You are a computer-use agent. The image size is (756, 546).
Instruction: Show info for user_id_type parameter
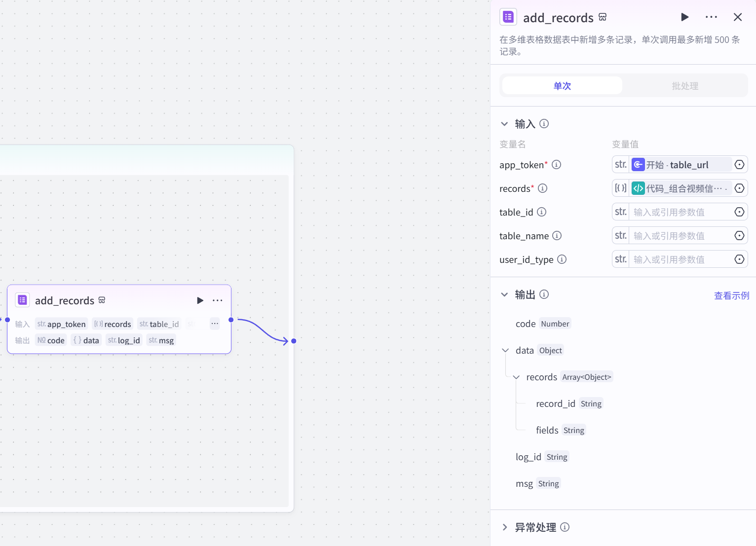point(562,259)
